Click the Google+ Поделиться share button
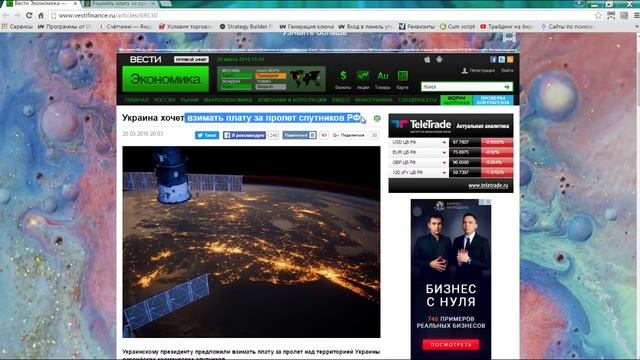The height and width of the screenshot is (360, 640). [x=349, y=135]
